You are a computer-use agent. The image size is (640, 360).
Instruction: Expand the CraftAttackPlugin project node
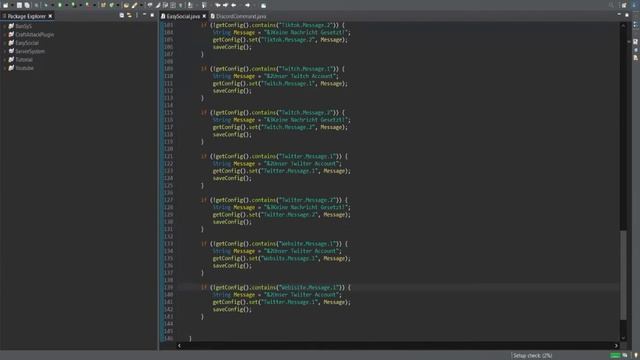click(5, 35)
